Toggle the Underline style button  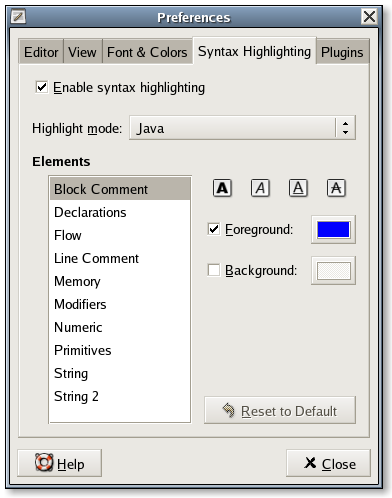click(x=298, y=188)
